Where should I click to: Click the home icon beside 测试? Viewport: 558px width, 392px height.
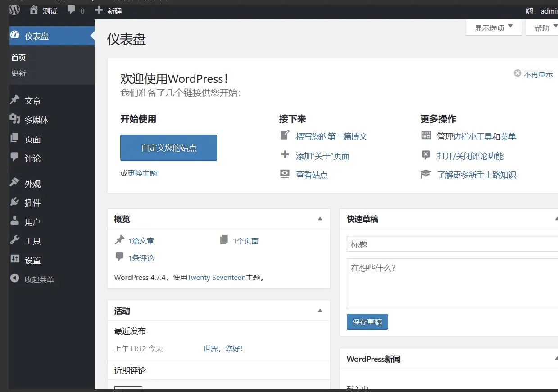click(x=34, y=10)
